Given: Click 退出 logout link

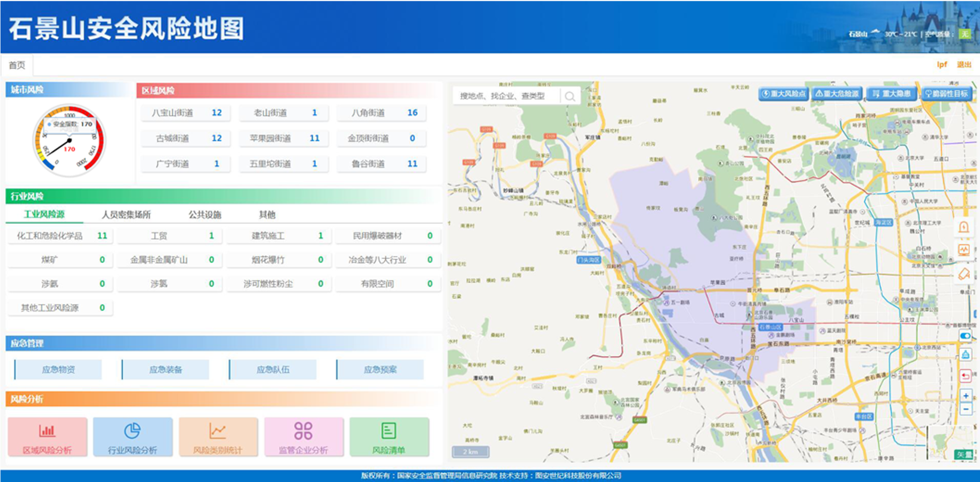Looking at the screenshot, I should tap(964, 64).
